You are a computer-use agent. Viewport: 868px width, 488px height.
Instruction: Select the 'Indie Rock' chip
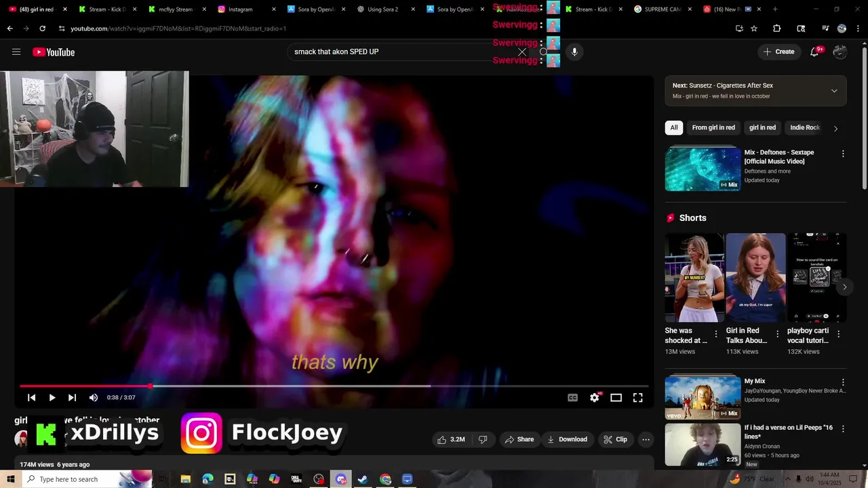[805, 127]
